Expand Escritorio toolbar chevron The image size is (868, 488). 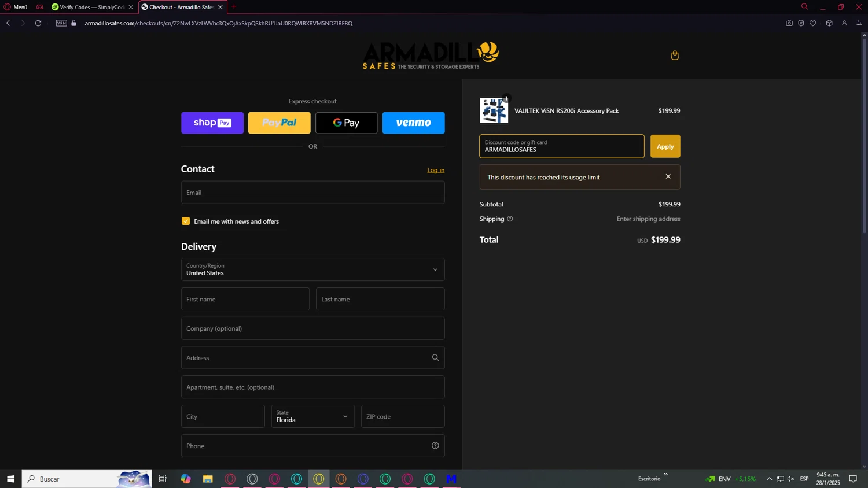coord(665,474)
